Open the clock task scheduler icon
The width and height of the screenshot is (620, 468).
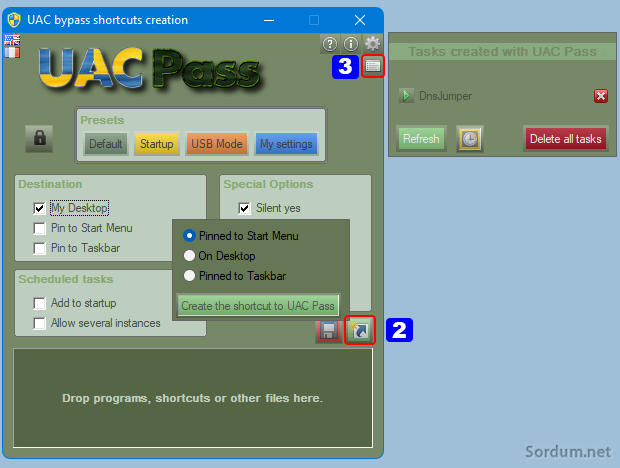(x=470, y=139)
